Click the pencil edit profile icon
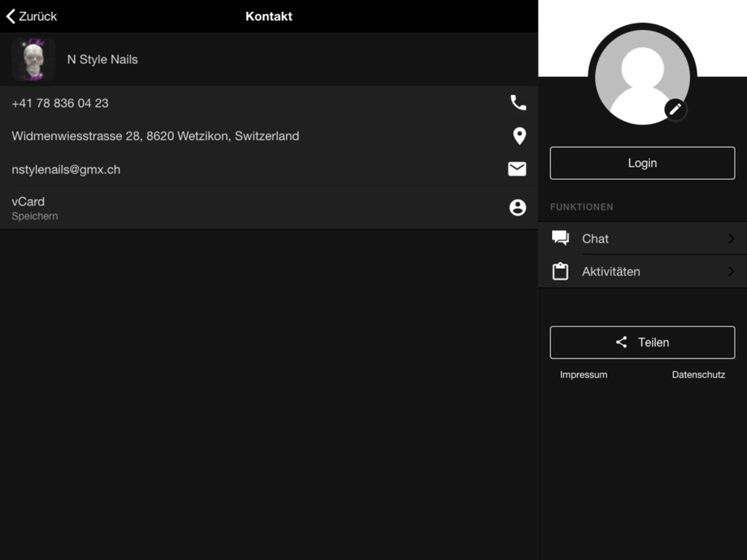This screenshot has height=560, width=747. coord(675,110)
